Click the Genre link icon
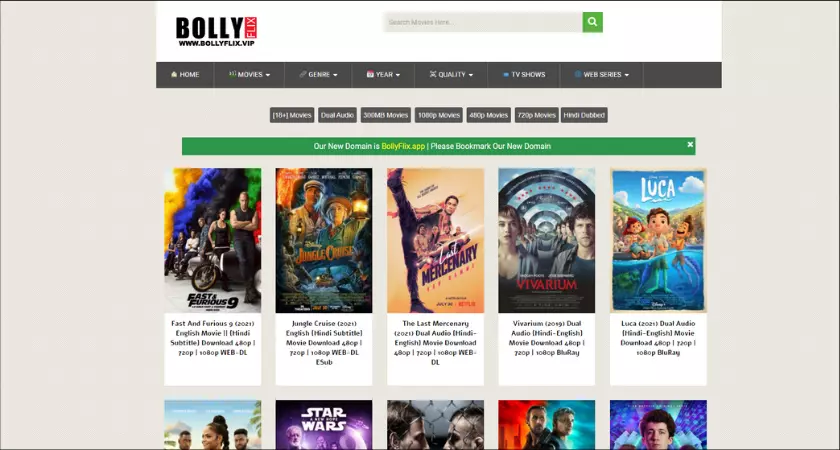840x450 pixels. coord(303,74)
